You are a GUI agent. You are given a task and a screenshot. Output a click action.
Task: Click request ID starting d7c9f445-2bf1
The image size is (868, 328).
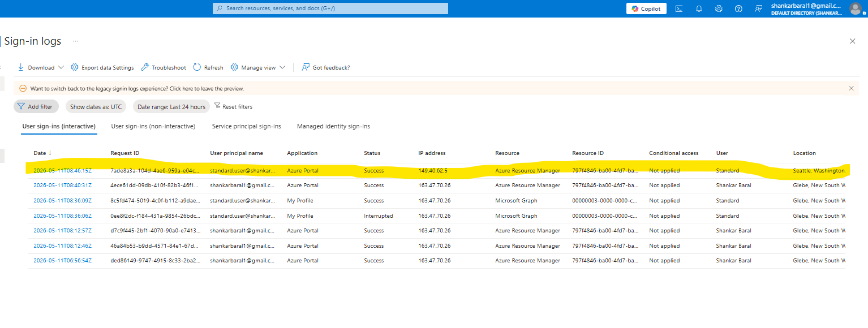coord(155,231)
